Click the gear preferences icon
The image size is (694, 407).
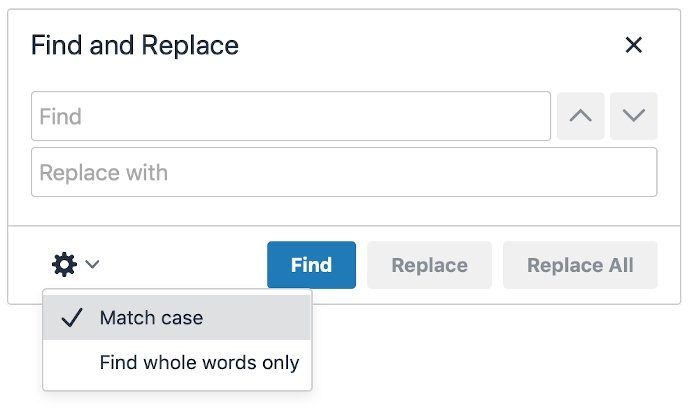point(65,265)
